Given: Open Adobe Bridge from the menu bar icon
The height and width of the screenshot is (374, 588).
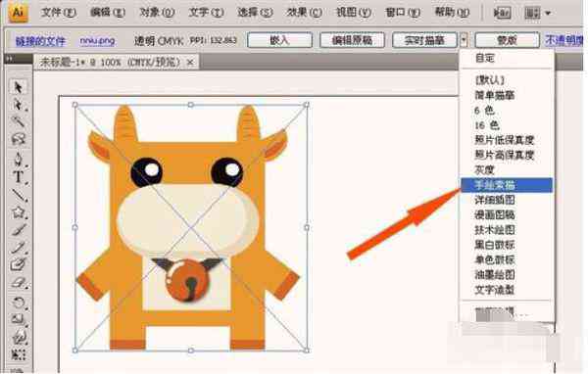Looking at the screenshot, I should click(502, 13).
